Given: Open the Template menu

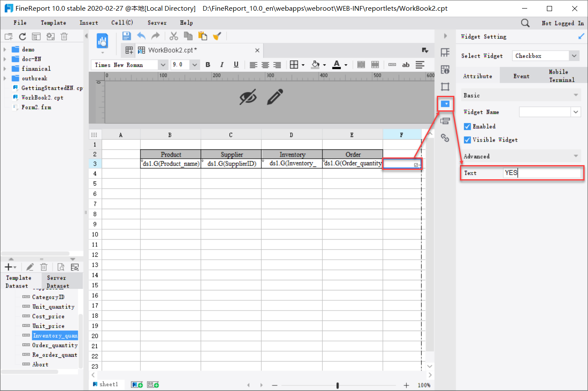Looking at the screenshot, I should [54, 23].
